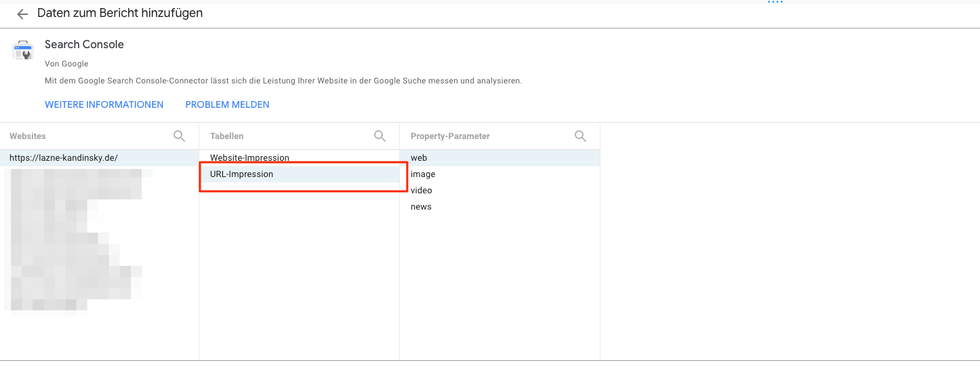The width and height of the screenshot is (980, 388).
Task: Click the Von Google label
Action: 66,64
